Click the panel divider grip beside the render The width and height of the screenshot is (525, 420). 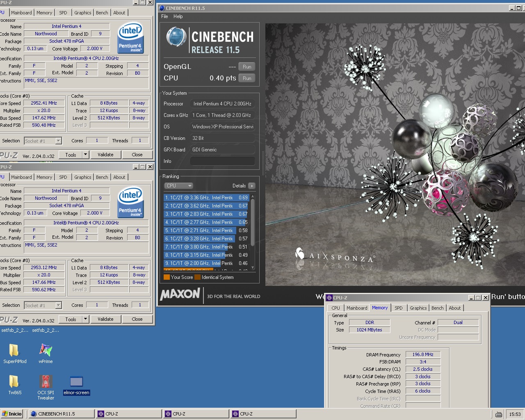click(x=263, y=163)
